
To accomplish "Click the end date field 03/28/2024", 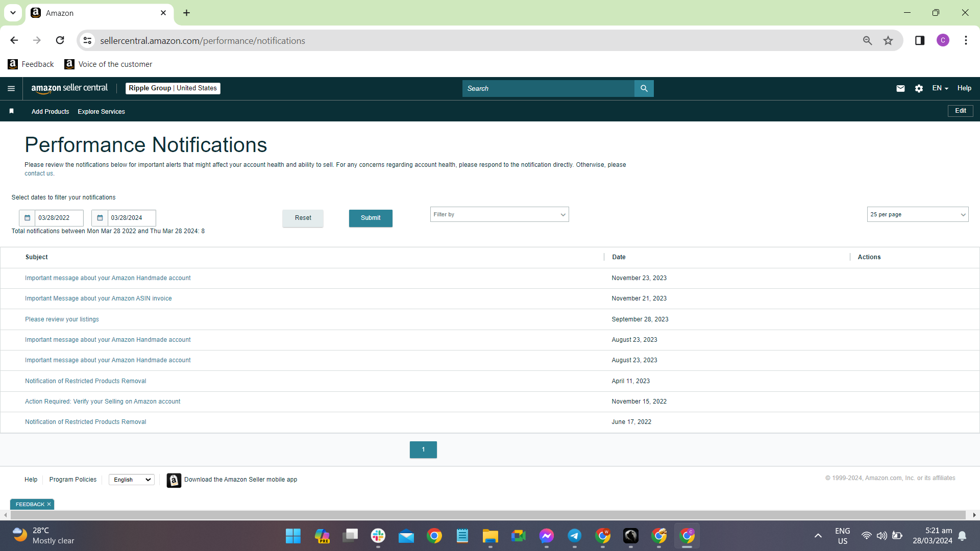I will pyautogui.click(x=132, y=218).
